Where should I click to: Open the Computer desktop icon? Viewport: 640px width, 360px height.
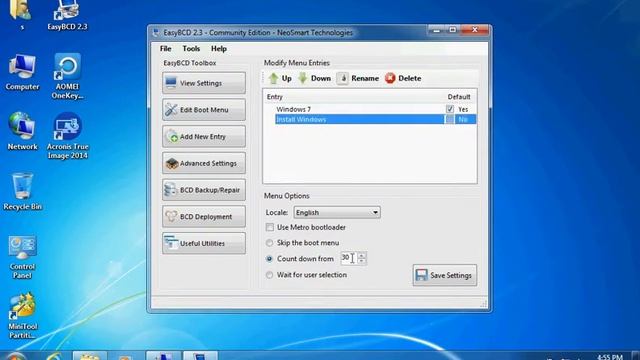(22, 72)
